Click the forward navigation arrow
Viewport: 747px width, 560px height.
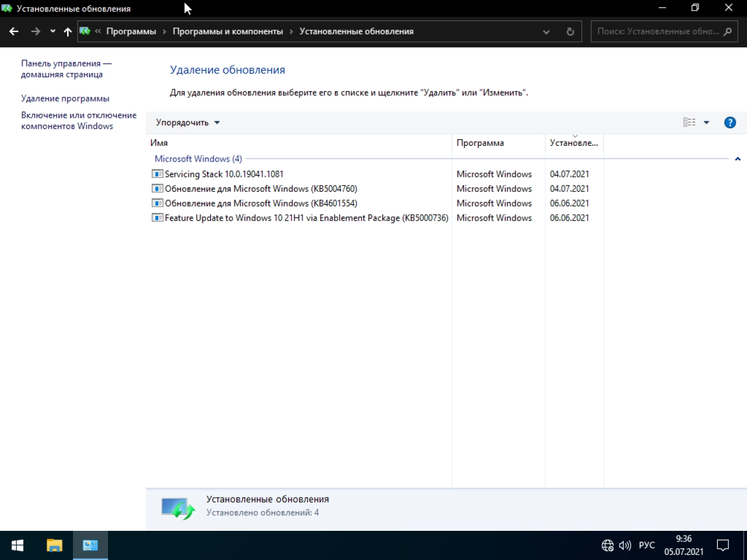36,32
